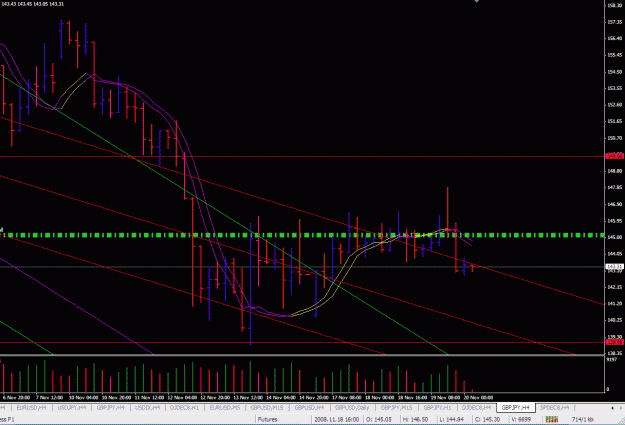Click the 9197 volume scale label

pyautogui.click(x=611, y=360)
